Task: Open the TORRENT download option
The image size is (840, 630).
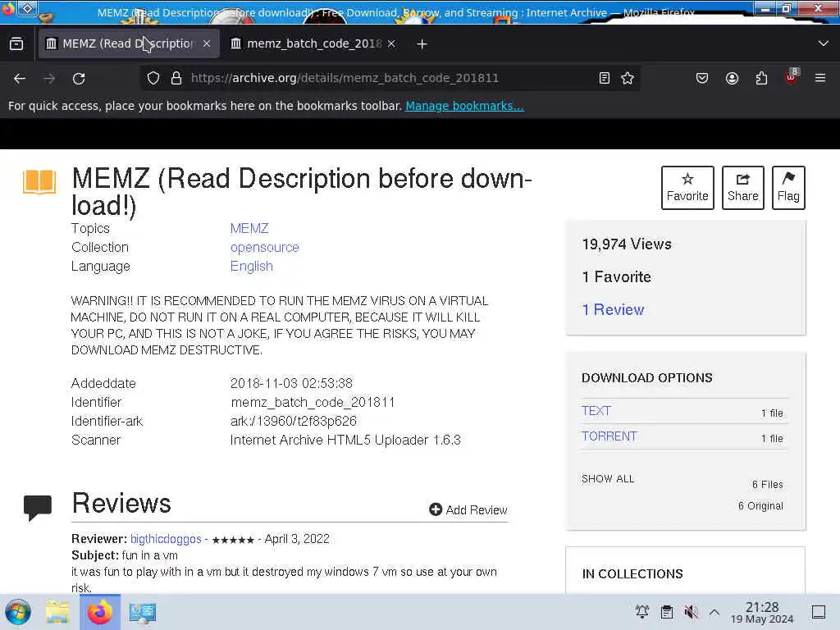Action: pos(609,436)
